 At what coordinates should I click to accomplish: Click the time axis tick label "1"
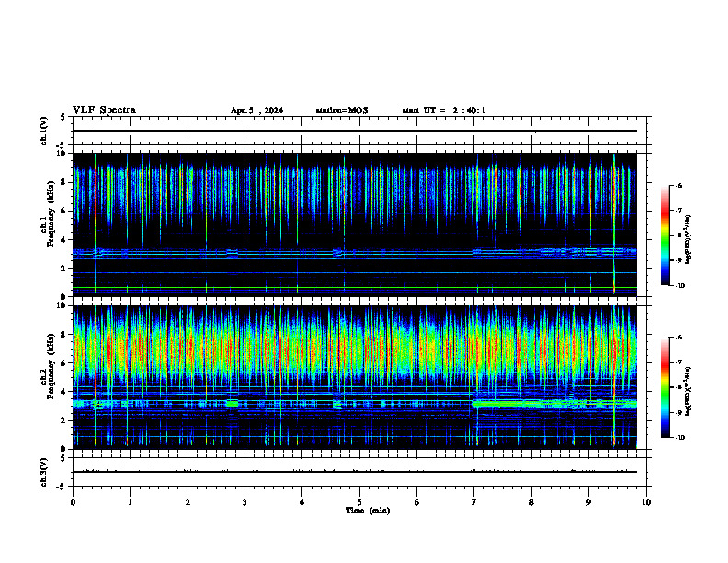tap(130, 502)
